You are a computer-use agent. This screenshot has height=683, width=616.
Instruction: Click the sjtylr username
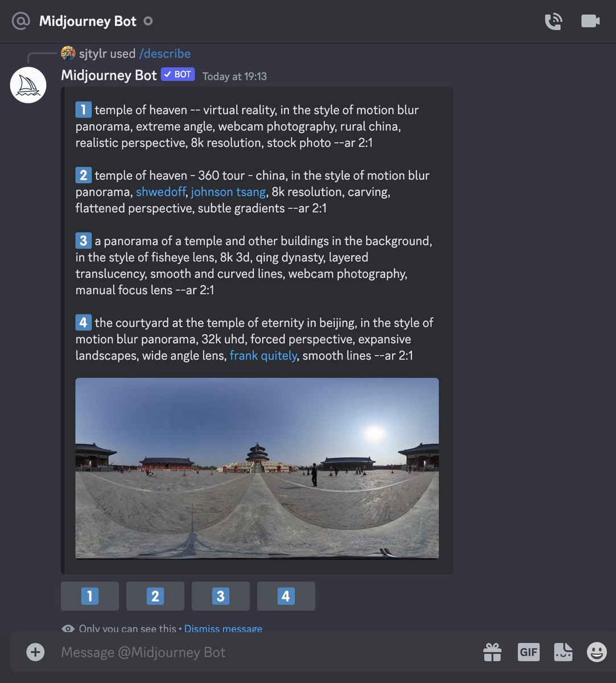pyautogui.click(x=92, y=54)
